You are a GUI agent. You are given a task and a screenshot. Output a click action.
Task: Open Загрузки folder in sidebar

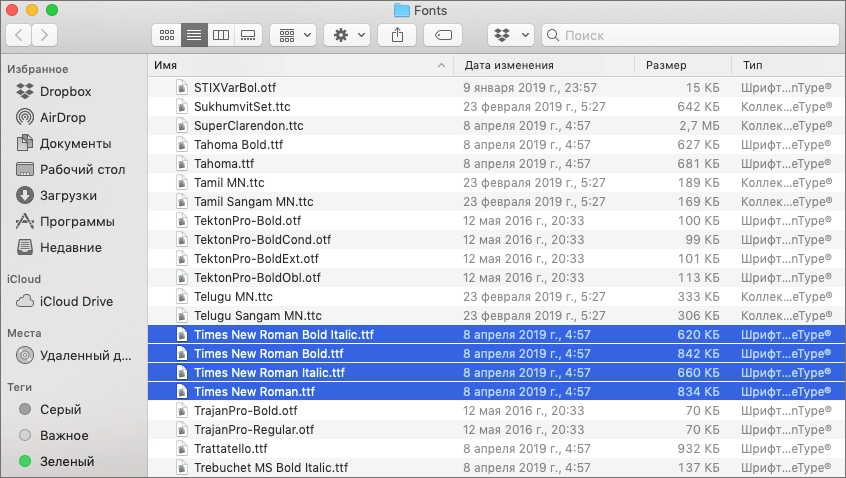[68, 195]
